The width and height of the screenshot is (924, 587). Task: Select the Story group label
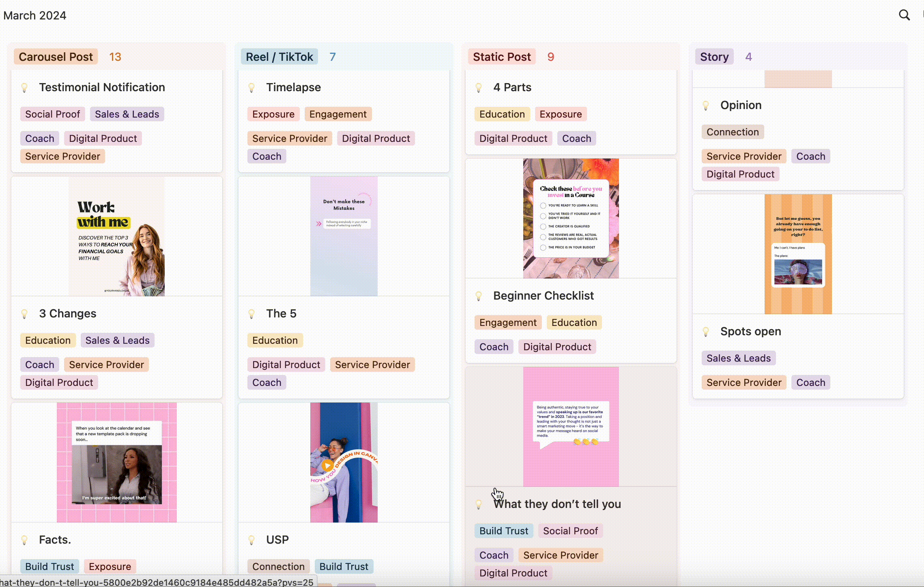(714, 57)
